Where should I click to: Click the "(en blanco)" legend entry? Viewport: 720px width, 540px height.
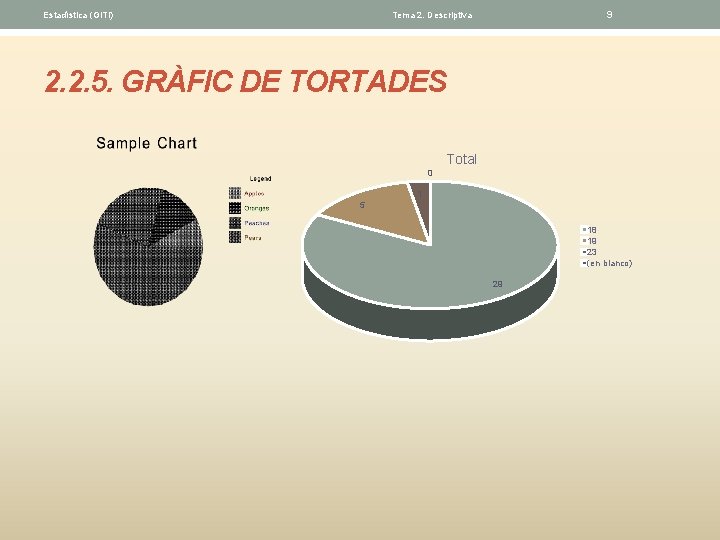pyautogui.click(x=608, y=263)
